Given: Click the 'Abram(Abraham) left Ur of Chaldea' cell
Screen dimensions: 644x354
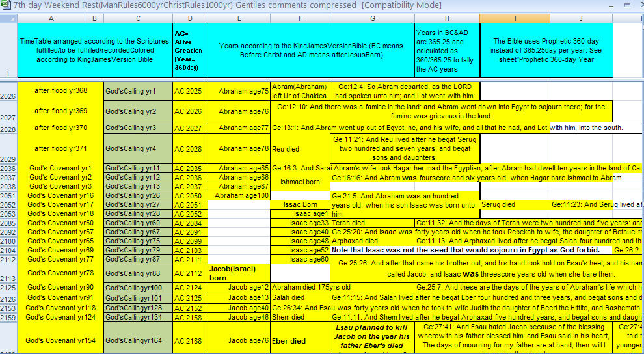Looking at the screenshot, I should coord(301,90).
